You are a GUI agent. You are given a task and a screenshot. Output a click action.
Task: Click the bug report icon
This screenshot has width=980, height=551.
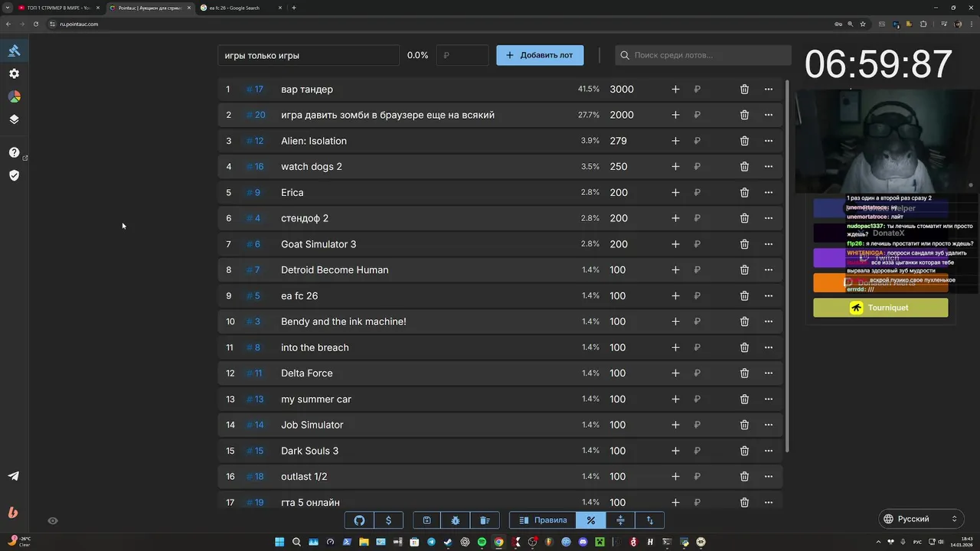[x=456, y=520]
